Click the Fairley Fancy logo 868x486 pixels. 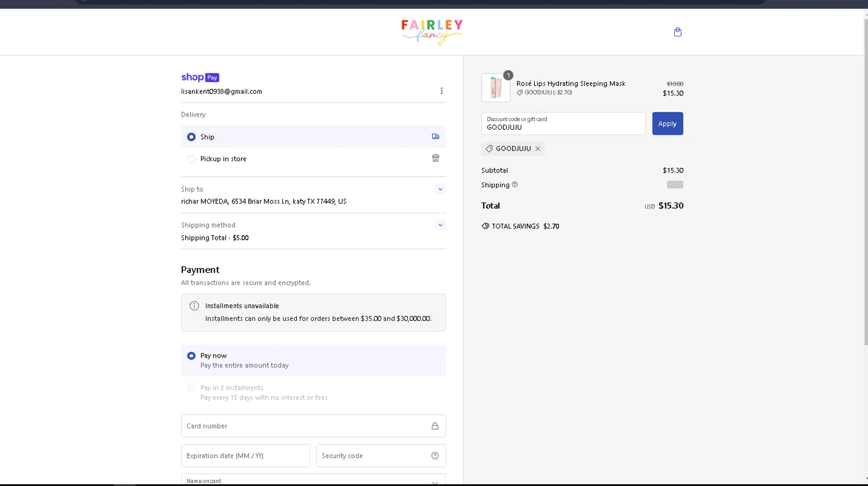432,32
